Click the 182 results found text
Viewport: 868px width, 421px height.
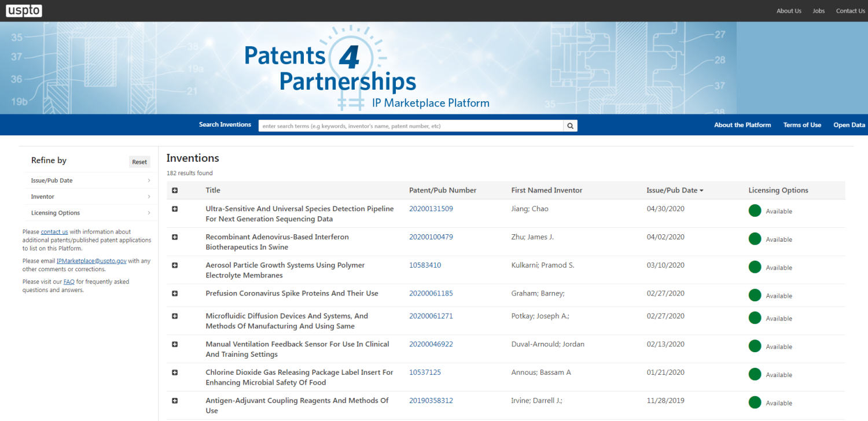[x=189, y=173]
